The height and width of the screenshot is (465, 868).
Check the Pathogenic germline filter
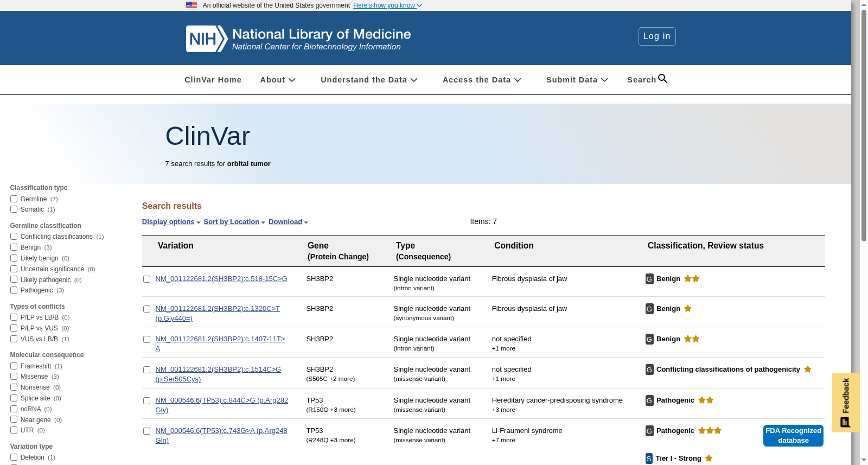tap(14, 290)
